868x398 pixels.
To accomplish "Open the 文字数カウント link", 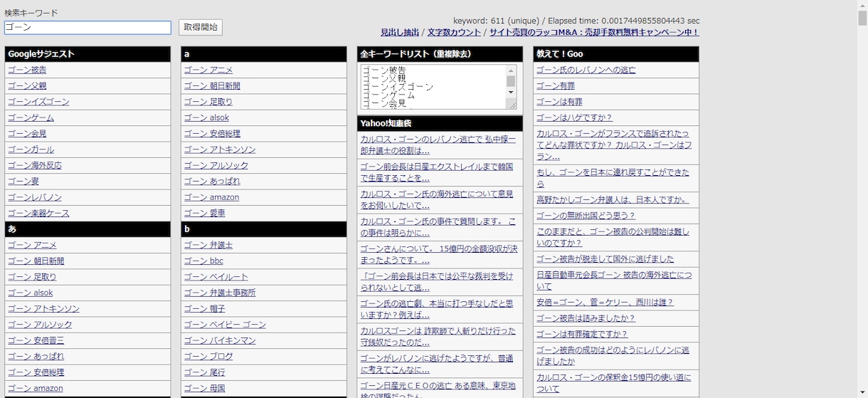I will click(x=454, y=32).
